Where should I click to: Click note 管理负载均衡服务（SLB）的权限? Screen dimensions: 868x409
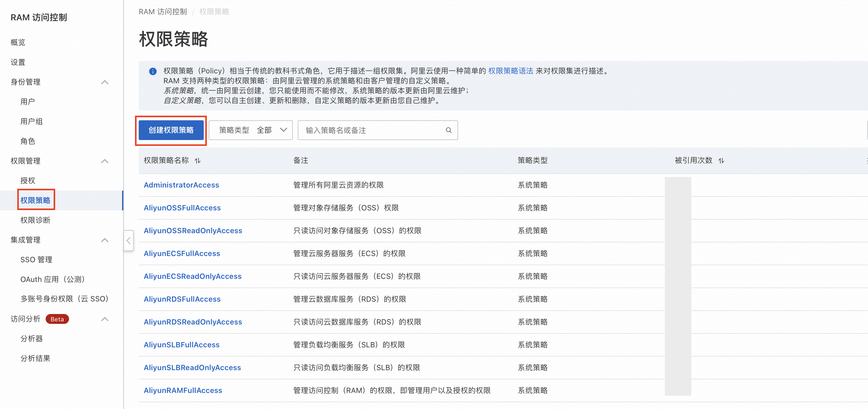pyautogui.click(x=349, y=345)
